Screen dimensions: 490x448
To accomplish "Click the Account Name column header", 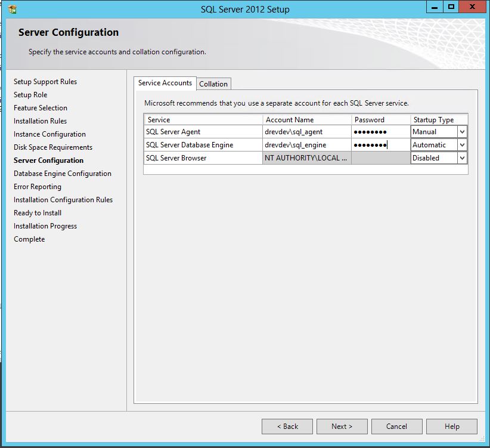I will pos(307,120).
